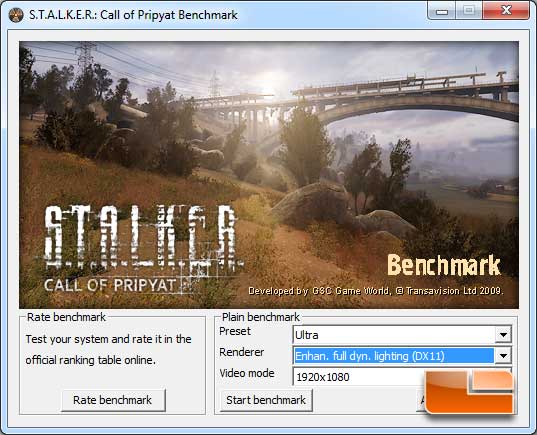This screenshot has height=435, width=537.
Task: Click the 'Renderer' label text
Action: click(241, 352)
